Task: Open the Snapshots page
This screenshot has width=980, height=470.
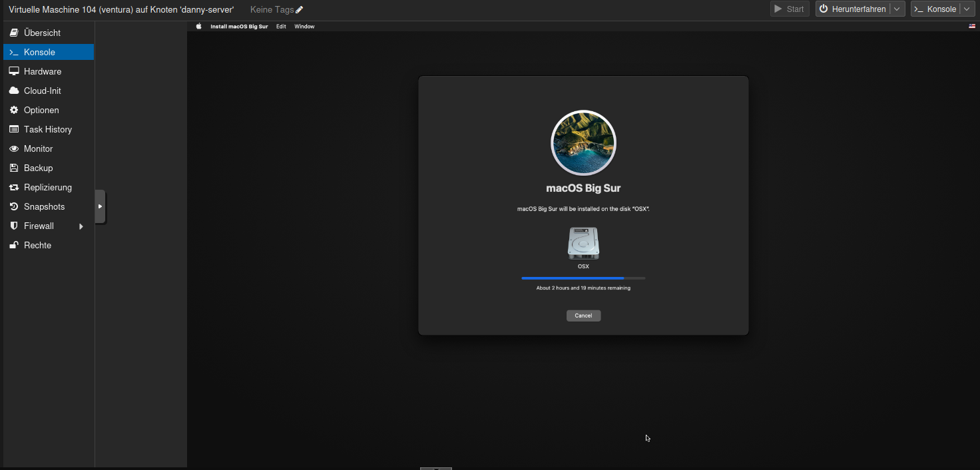Action: pyautogui.click(x=49, y=206)
